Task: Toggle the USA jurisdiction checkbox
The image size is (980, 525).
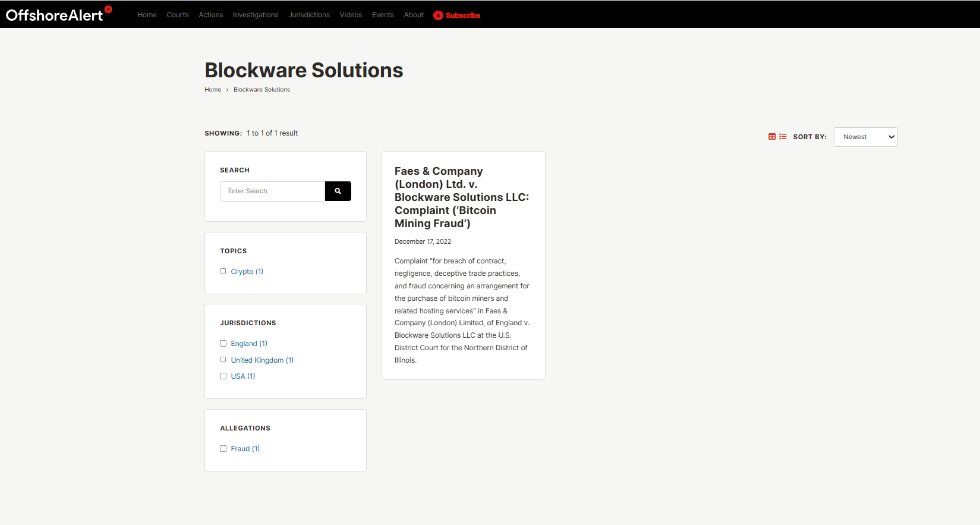Action: coord(223,376)
